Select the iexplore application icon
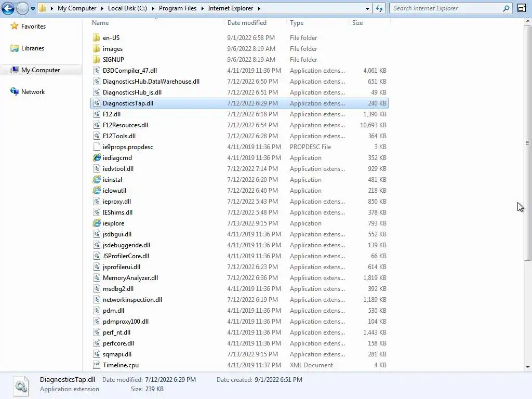 [97, 223]
